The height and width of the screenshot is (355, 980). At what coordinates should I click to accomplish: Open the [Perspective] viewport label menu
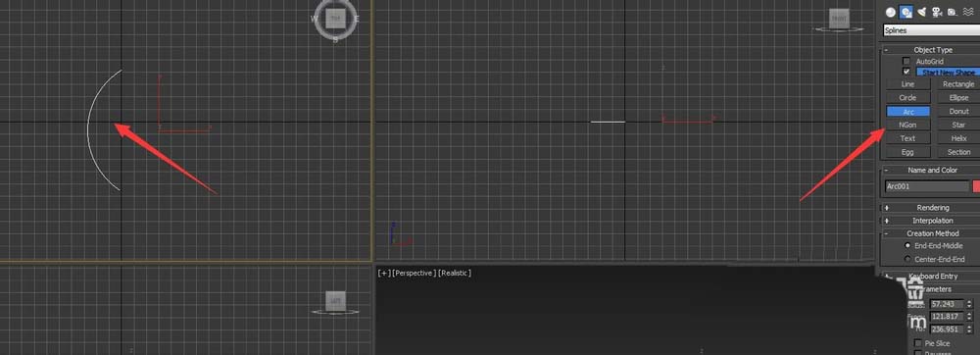(414, 274)
